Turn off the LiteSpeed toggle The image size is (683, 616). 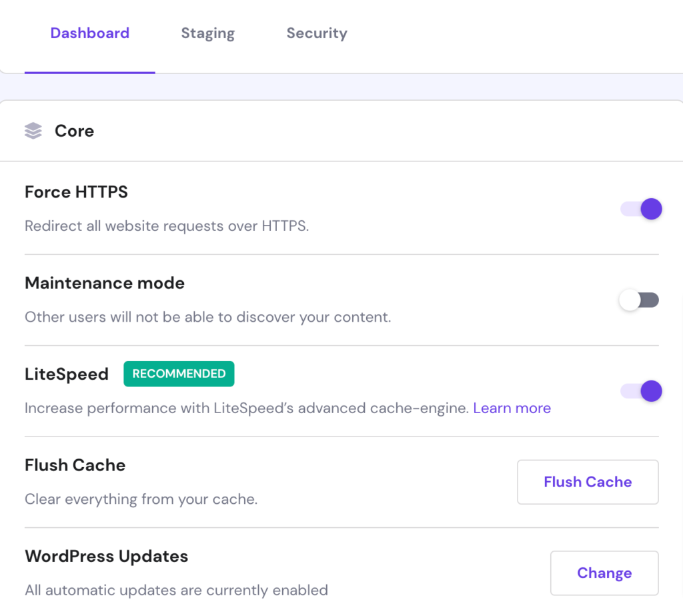click(x=641, y=390)
